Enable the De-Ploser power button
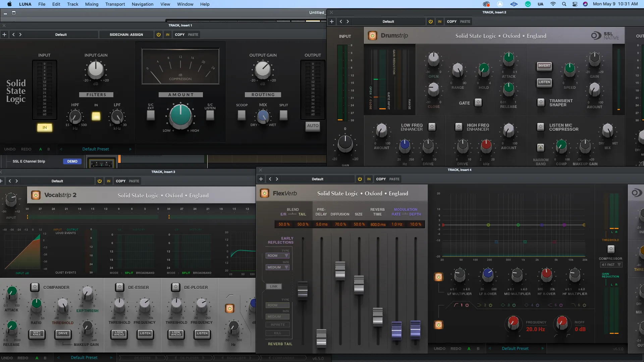 point(176,287)
